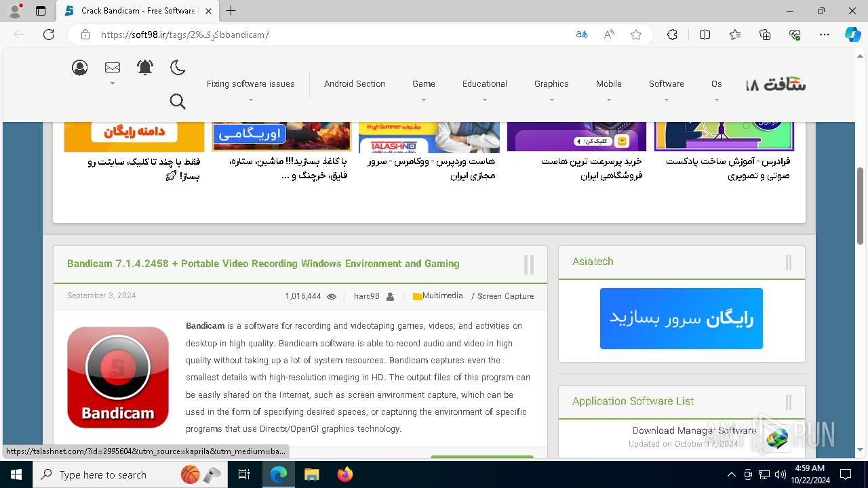Open the purple hosting purchase ad

[576, 137]
